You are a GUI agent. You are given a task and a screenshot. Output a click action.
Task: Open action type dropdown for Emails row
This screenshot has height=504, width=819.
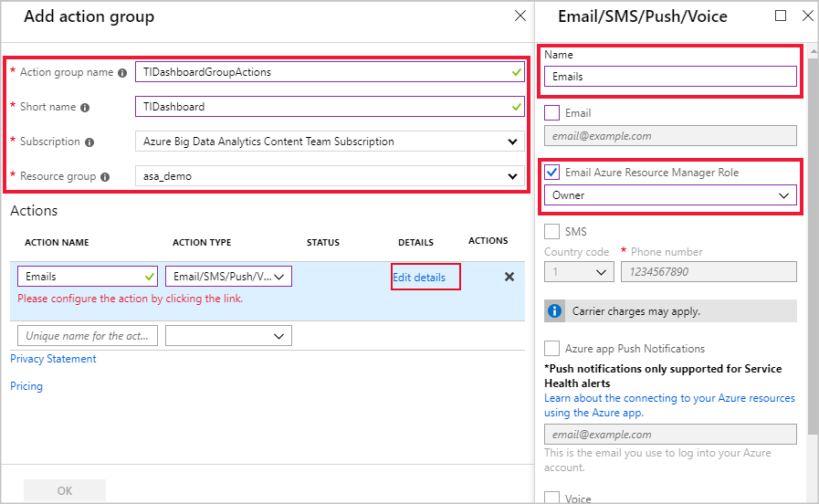tap(228, 277)
